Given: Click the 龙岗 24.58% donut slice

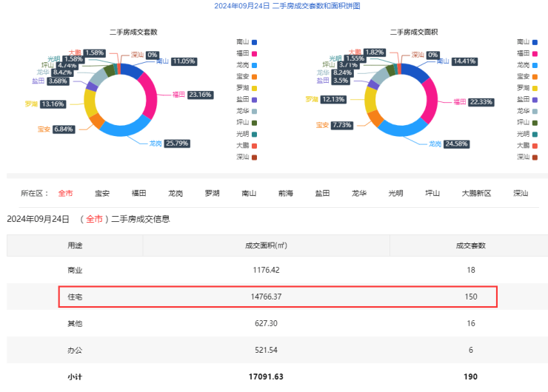Looking at the screenshot, I should (x=403, y=131).
